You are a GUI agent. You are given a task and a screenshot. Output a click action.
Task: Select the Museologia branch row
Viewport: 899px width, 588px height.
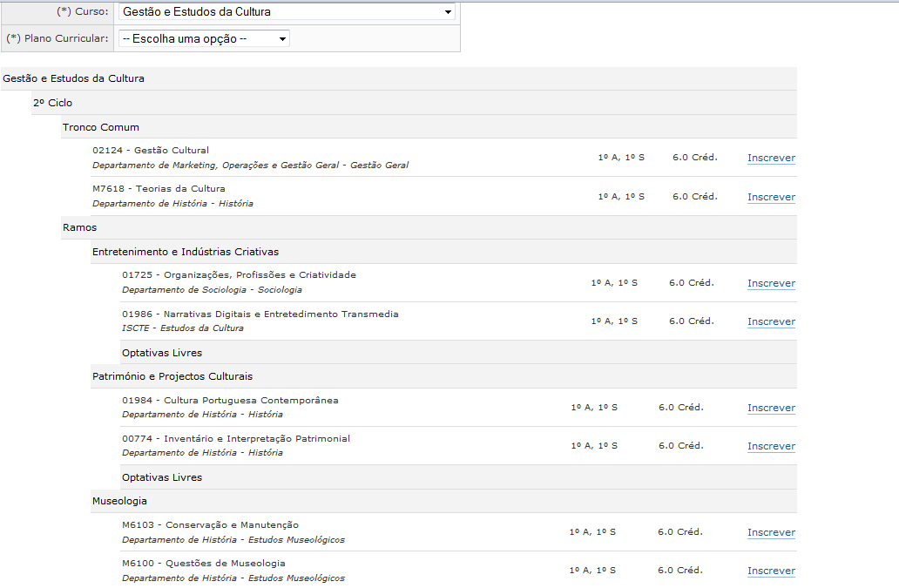pyautogui.click(x=119, y=501)
